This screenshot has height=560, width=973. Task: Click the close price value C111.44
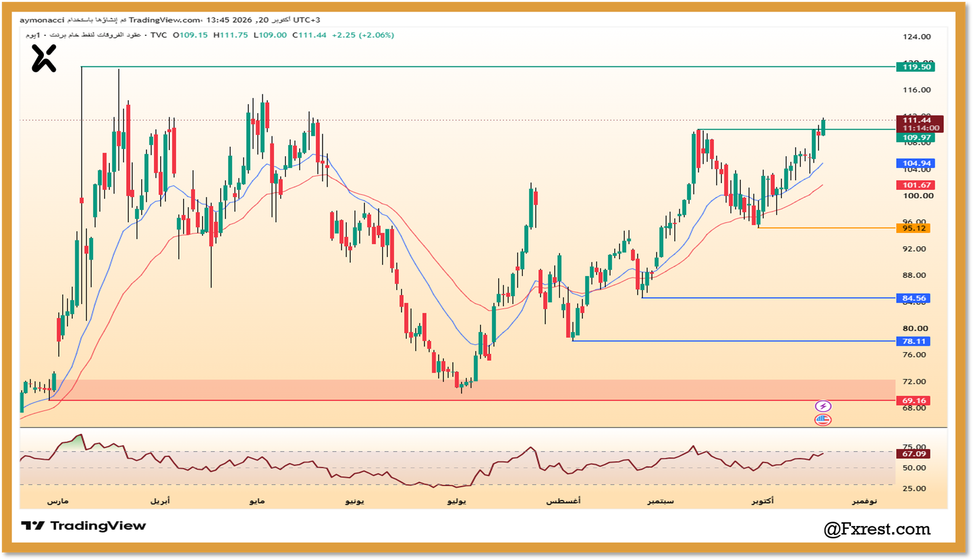(309, 35)
